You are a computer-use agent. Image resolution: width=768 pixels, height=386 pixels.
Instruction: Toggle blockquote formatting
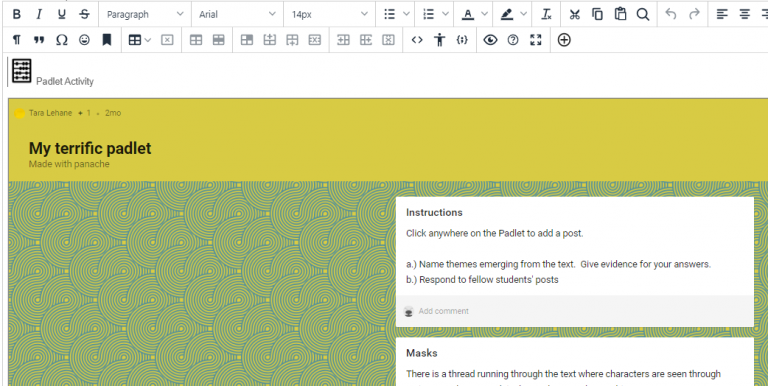click(39, 40)
